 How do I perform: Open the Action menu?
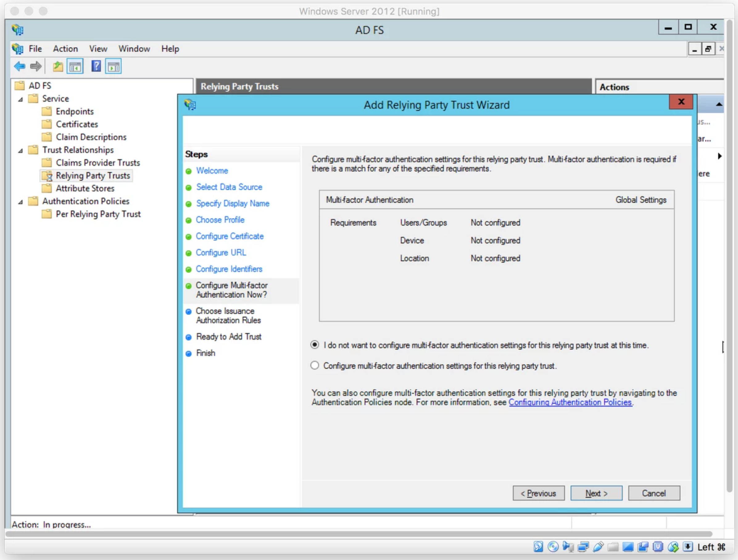(x=65, y=49)
